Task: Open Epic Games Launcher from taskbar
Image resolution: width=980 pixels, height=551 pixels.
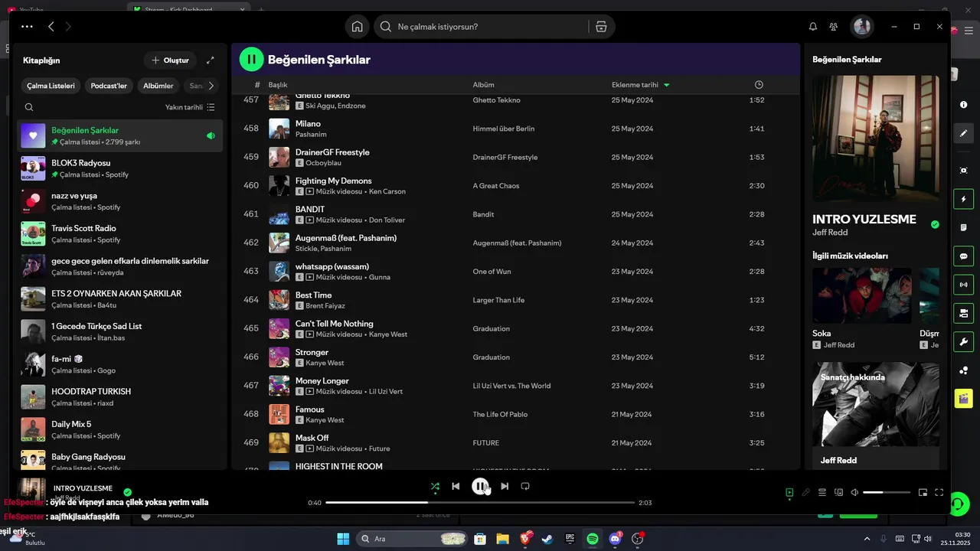Action: pyautogui.click(x=570, y=539)
